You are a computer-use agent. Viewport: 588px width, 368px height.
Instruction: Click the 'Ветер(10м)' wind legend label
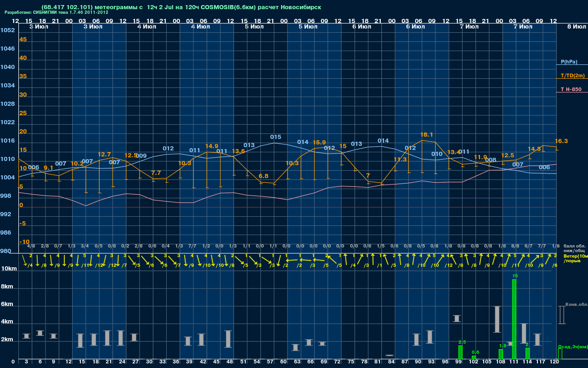(575, 256)
